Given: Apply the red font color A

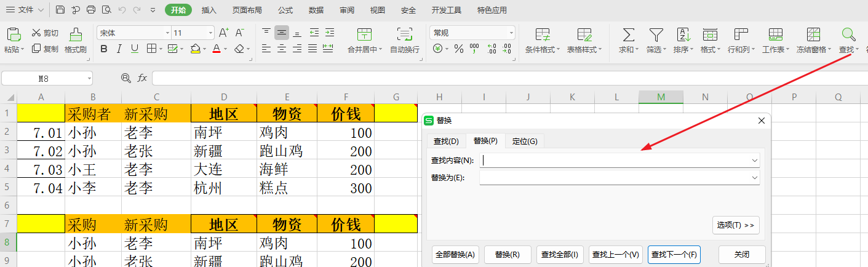Looking at the screenshot, I should [x=216, y=49].
